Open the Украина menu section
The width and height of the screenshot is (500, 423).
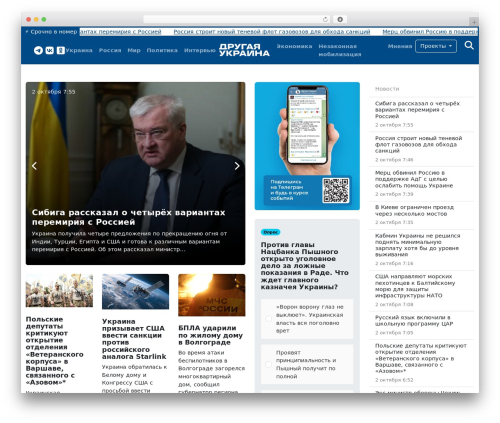79,50
